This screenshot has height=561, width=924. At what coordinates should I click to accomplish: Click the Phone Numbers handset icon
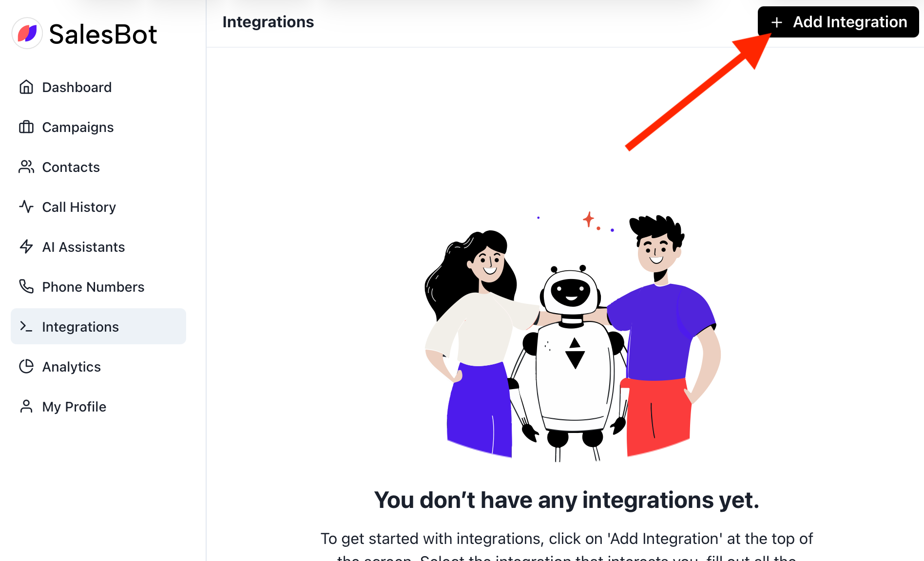point(26,287)
